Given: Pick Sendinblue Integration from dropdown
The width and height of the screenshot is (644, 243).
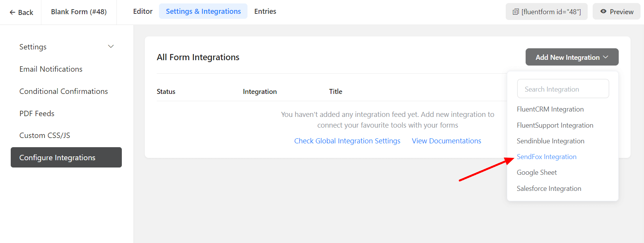Looking at the screenshot, I should point(550,141).
